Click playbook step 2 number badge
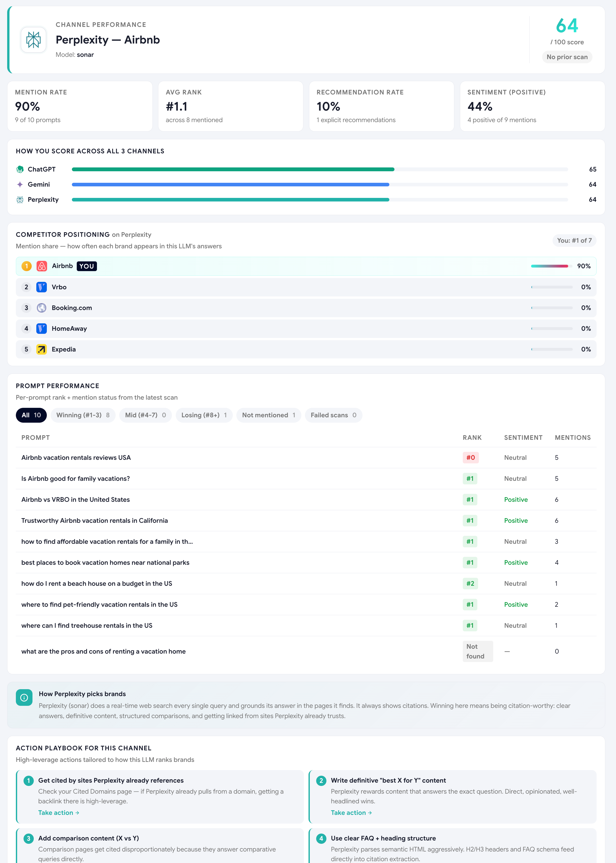 tap(321, 781)
